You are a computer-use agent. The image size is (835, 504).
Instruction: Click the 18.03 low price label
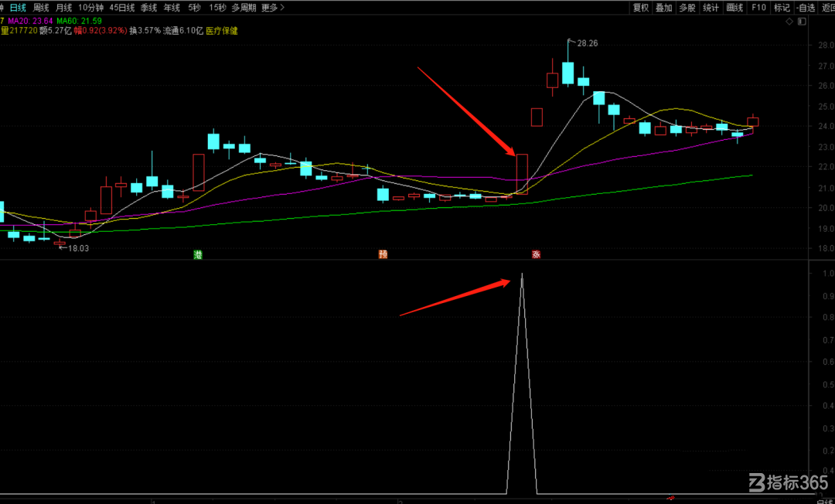coord(78,248)
